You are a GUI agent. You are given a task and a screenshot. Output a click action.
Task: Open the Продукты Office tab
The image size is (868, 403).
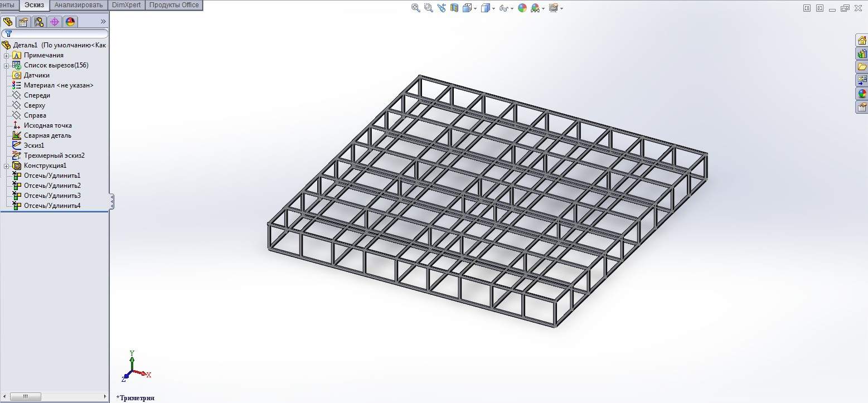pos(173,5)
